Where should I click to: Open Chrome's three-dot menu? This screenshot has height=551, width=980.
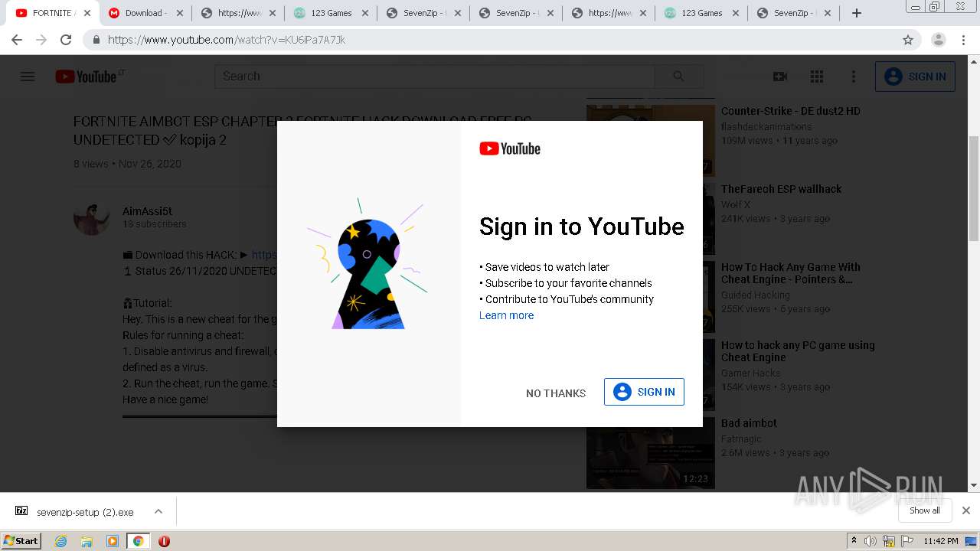tap(963, 40)
